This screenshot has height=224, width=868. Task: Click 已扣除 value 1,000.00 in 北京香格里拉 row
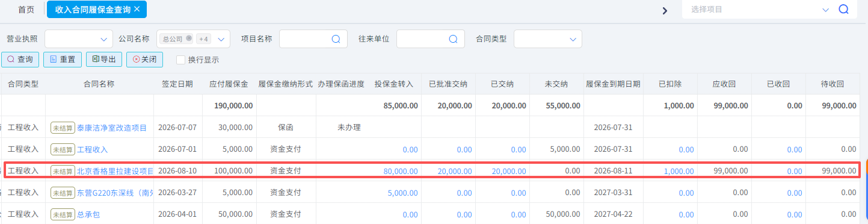pos(679,171)
